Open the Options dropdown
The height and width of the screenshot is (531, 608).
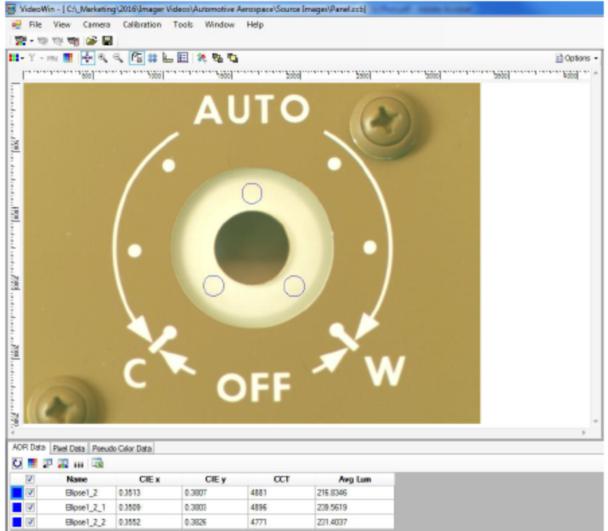click(x=577, y=58)
